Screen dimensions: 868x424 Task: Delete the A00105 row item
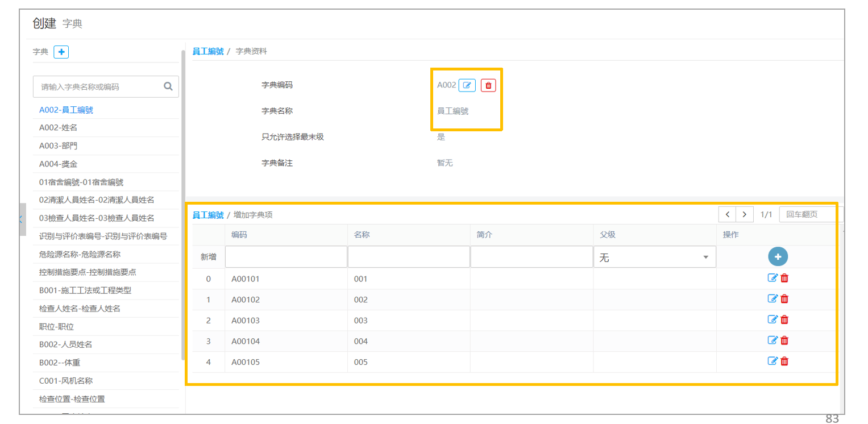click(784, 361)
